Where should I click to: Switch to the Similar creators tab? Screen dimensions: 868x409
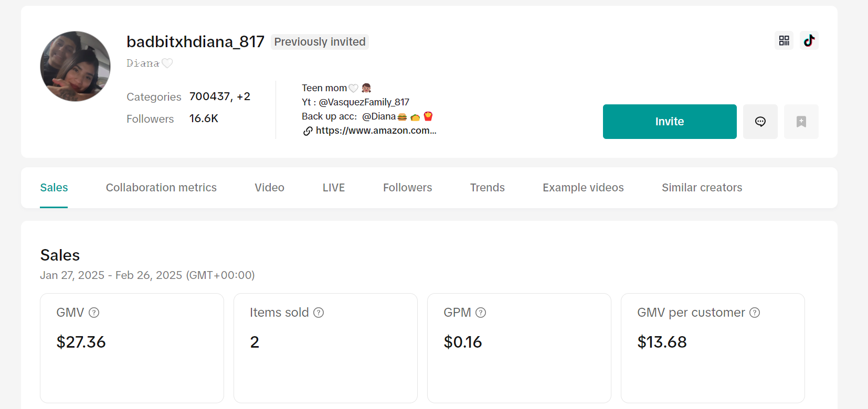702,188
